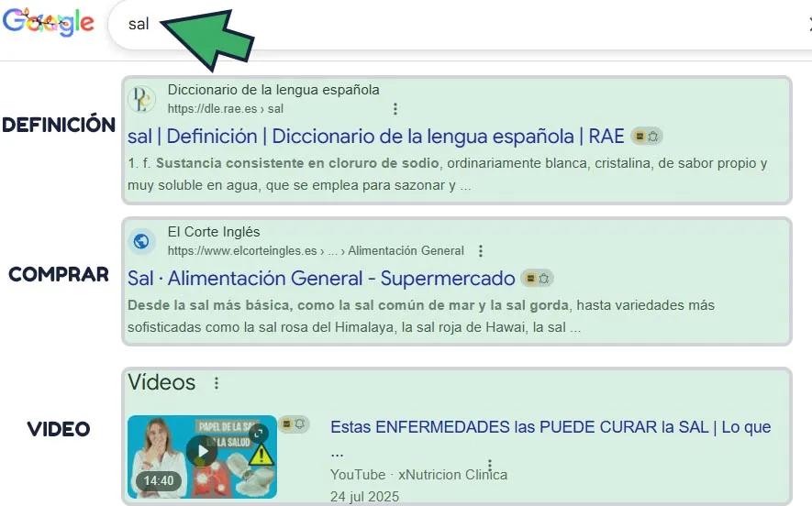812x506 pixels.
Task: Open "Sal · Alimentación General - Supermercado" link
Action: click(x=321, y=279)
